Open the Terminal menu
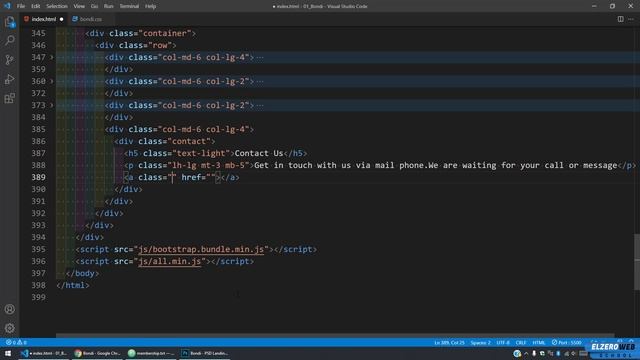 pos(129,6)
